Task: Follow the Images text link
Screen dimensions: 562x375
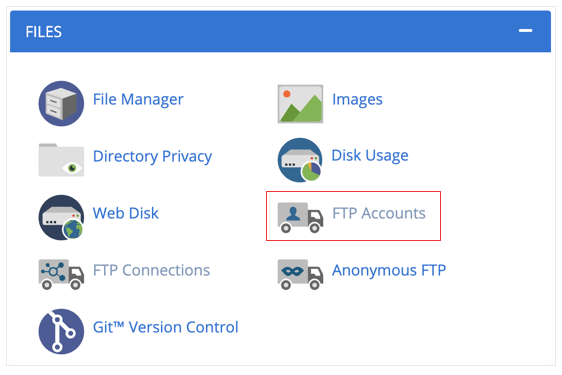Action: (x=357, y=99)
